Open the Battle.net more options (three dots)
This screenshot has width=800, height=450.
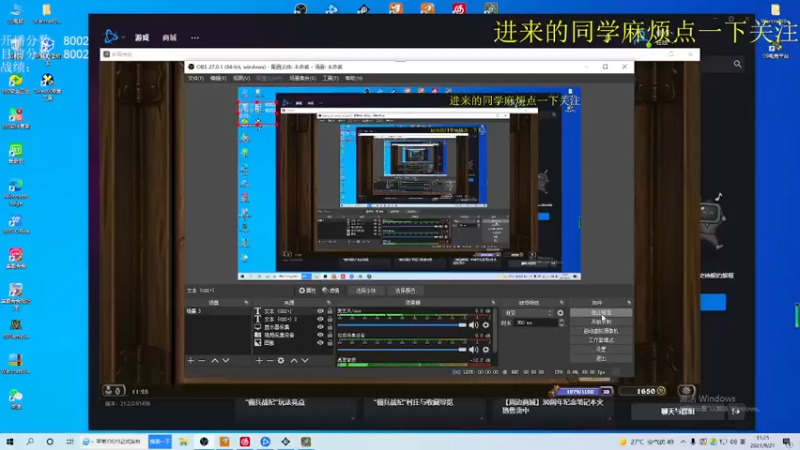pos(195,38)
